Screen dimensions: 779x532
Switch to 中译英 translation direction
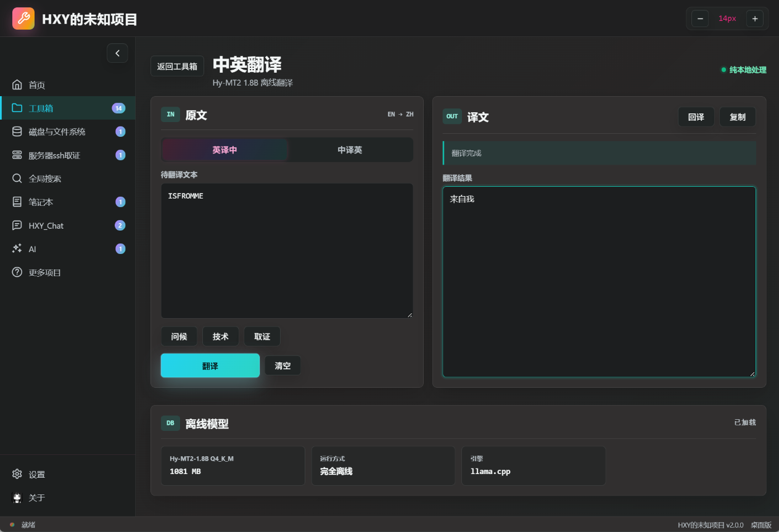(x=350, y=150)
